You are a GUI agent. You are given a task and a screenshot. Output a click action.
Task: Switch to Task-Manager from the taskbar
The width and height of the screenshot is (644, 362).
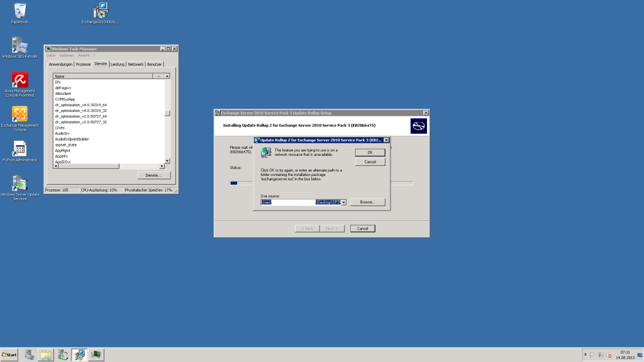coord(96,354)
